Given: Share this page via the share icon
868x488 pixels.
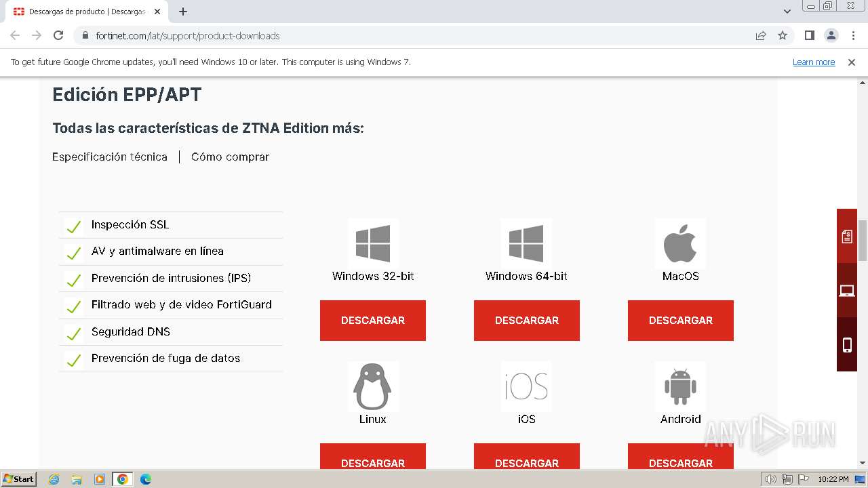Looking at the screenshot, I should [x=761, y=35].
